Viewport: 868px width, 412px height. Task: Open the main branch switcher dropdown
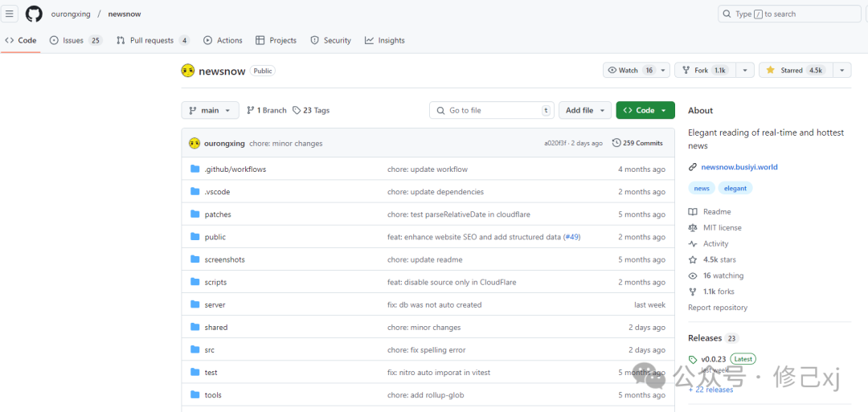(211, 110)
